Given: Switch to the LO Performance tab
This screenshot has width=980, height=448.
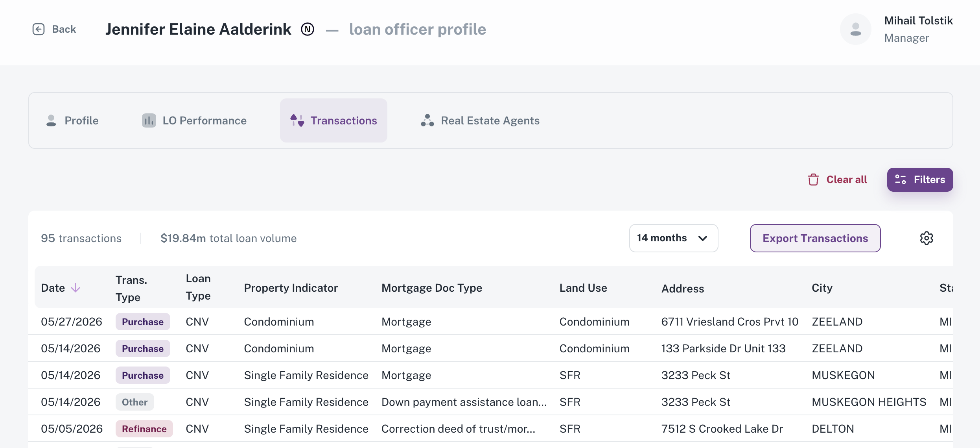Looking at the screenshot, I should point(194,120).
